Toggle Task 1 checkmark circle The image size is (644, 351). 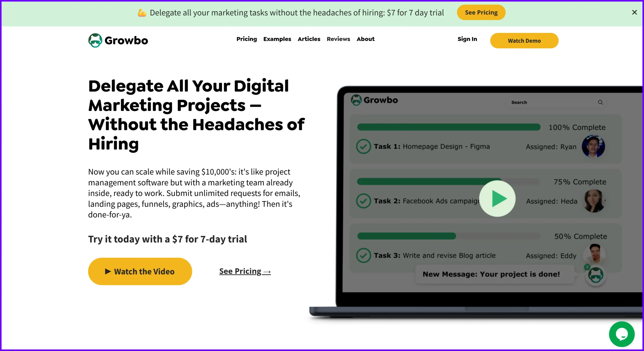(363, 146)
